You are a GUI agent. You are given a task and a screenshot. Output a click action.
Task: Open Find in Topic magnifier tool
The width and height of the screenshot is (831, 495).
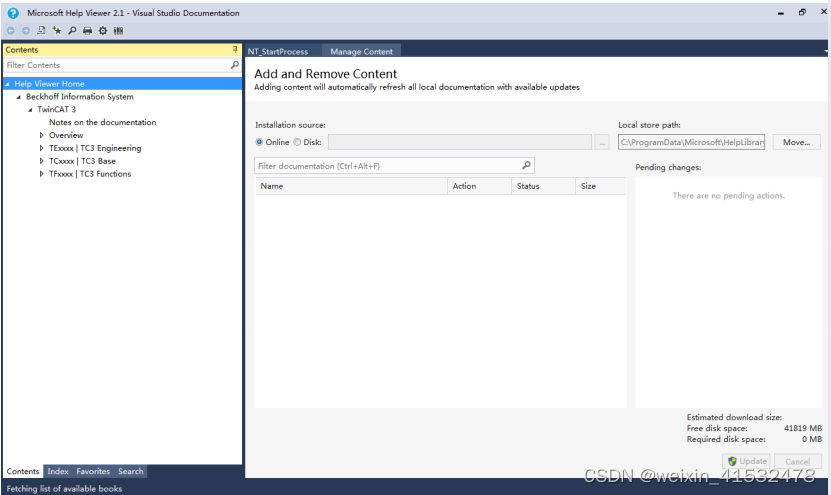pos(72,31)
